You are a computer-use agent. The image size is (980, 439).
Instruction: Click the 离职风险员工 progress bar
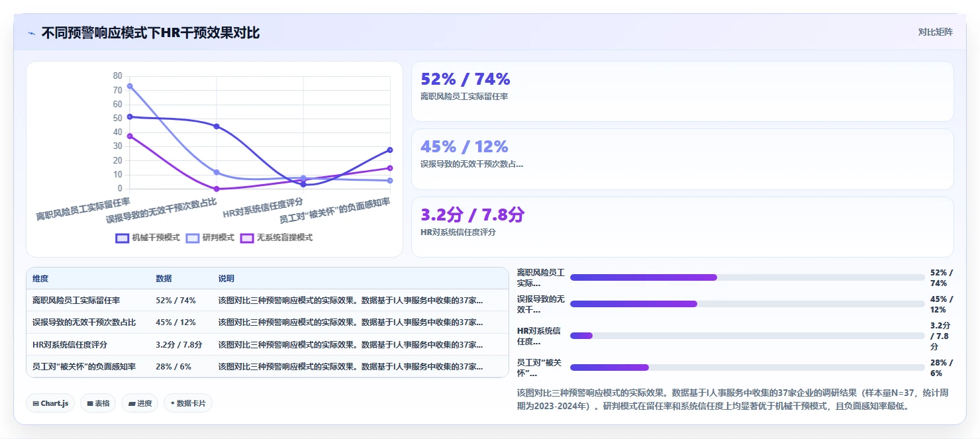tap(747, 277)
